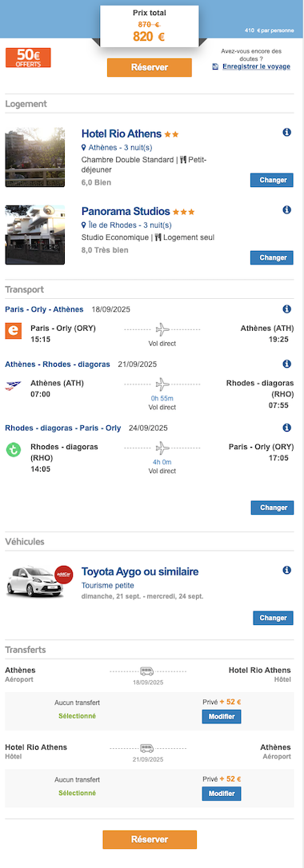304x868 pixels.
Task: Open info icon for Panorama Studios
Action: [x=287, y=209]
